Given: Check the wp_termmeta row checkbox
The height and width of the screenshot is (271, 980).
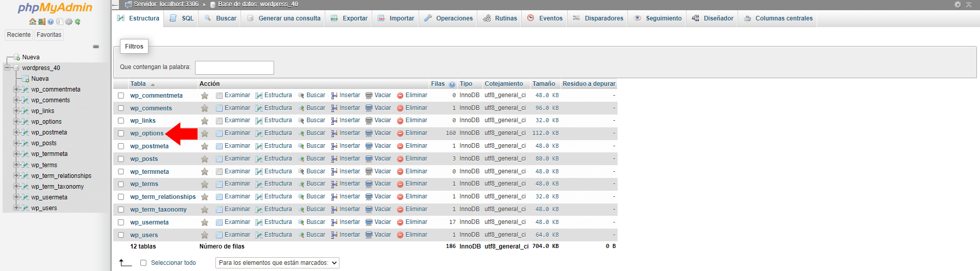Looking at the screenshot, I should [x=121, y=172].
